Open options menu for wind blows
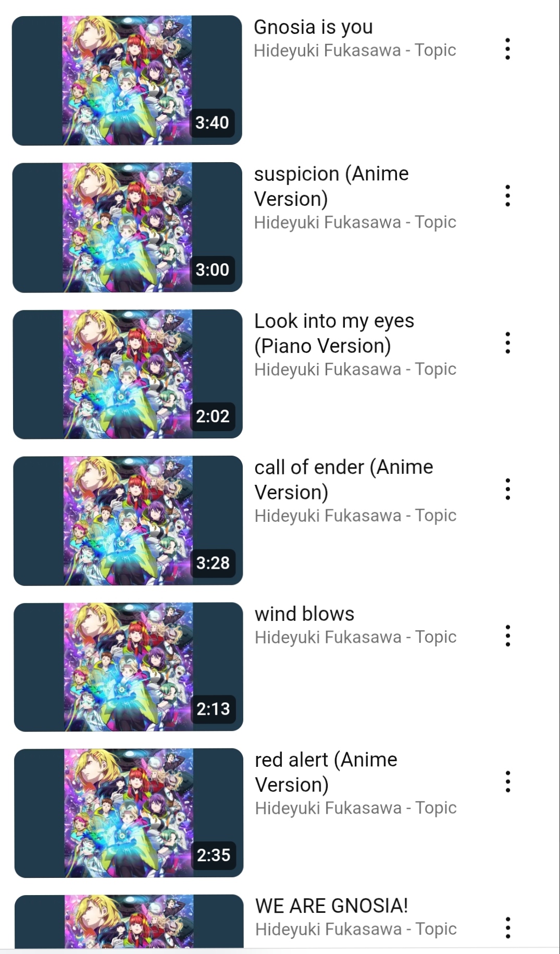The image size is (560, 954). point(507,636)
